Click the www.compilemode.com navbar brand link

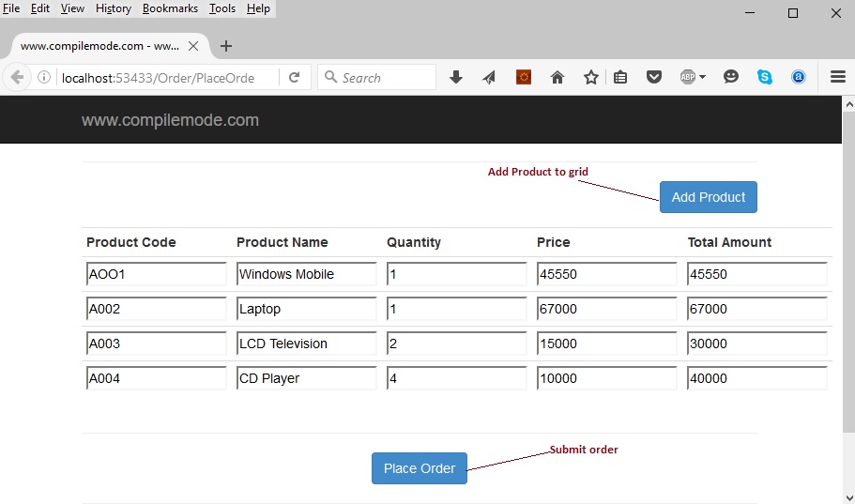(170, 120)
